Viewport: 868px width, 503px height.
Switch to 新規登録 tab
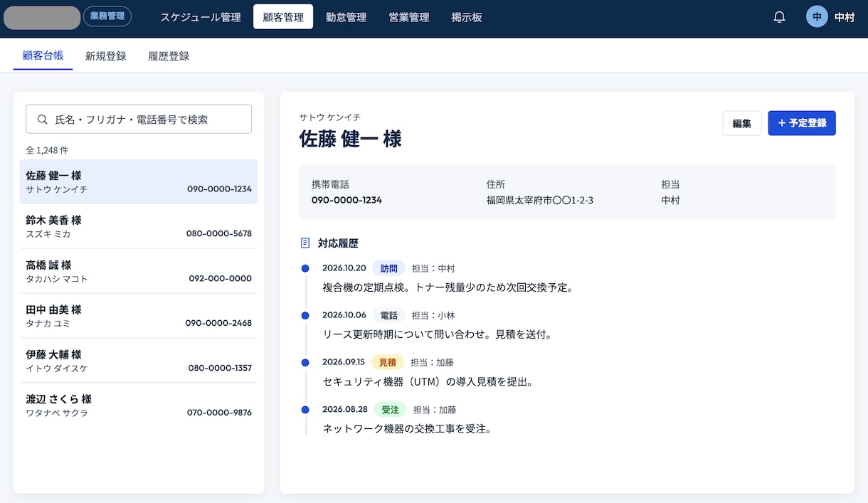106,55
